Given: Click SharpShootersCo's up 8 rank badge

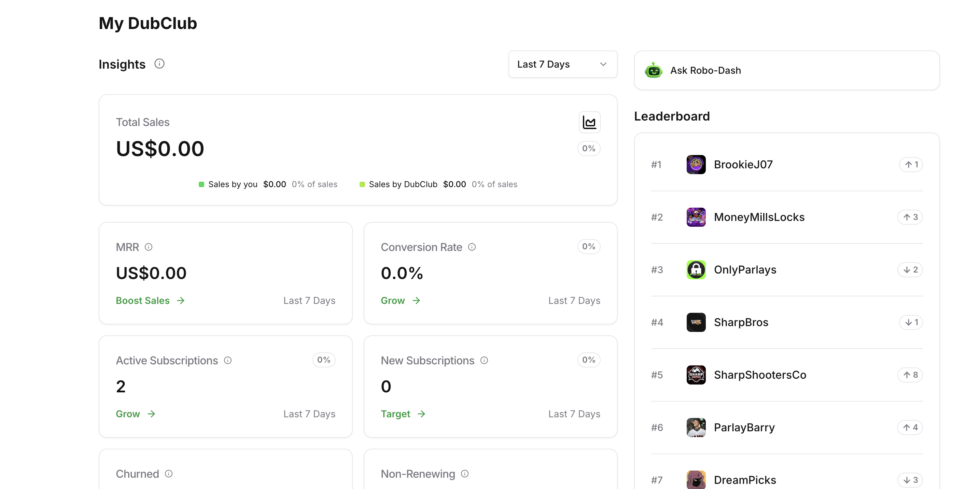Looking at the screenshot, I should click(910, 375).
